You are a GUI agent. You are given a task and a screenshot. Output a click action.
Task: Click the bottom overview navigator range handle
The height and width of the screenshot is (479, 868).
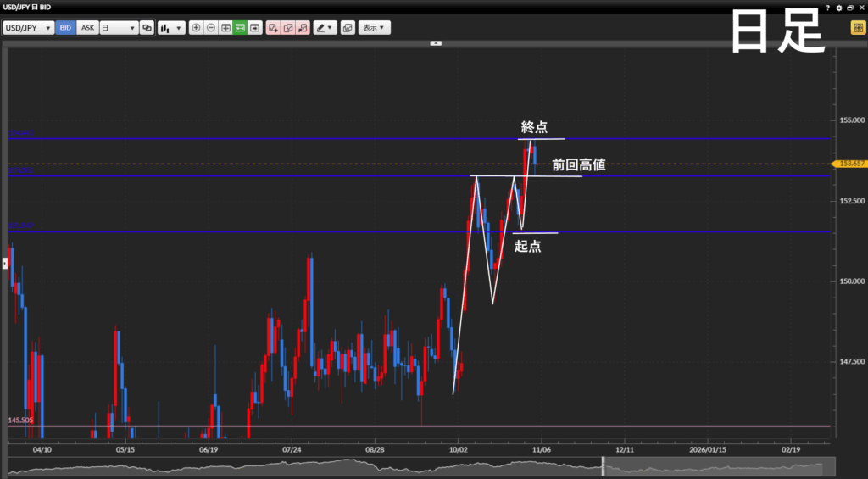pyautogui.click(x=602, y=466)
